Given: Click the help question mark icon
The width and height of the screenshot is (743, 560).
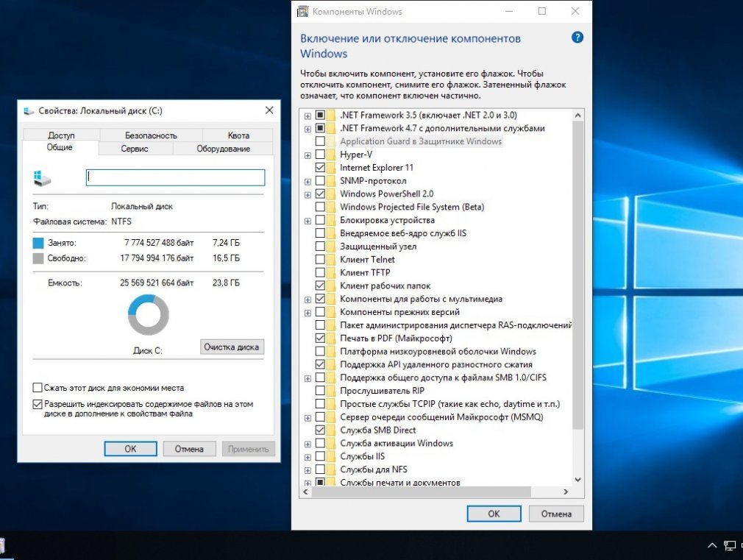Looking at the screenshot, I should click(x=577, y=38).
